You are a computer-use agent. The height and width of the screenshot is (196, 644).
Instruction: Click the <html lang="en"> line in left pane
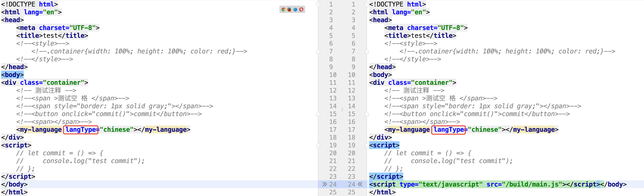coord(31,12)
